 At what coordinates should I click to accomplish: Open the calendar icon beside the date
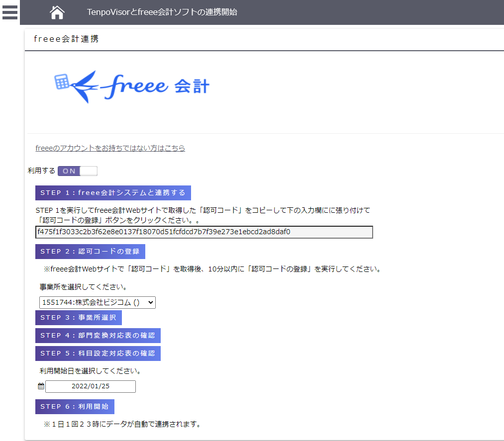click(41, 386)
